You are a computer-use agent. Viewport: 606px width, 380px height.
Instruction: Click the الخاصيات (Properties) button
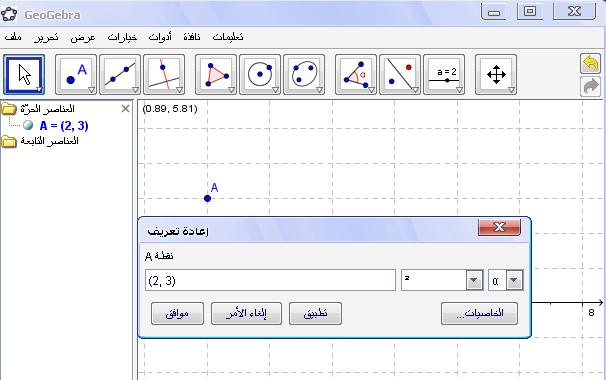(479, 314)
